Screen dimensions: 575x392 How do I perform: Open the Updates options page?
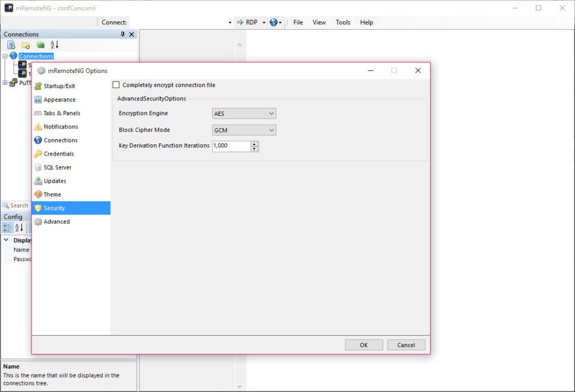[71, 181]
